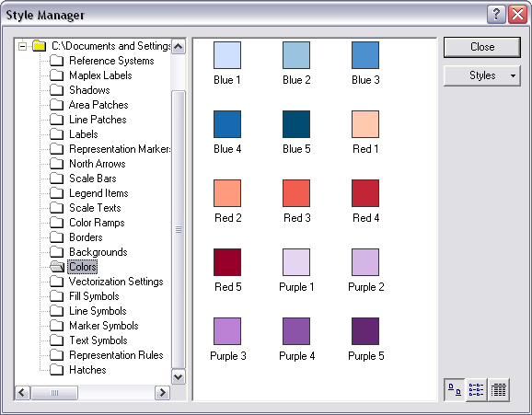Screen dimensions: 532x415
Task: Select the Blue 3 color swatch
Action: pyautogui.click(x=365, y=55)
